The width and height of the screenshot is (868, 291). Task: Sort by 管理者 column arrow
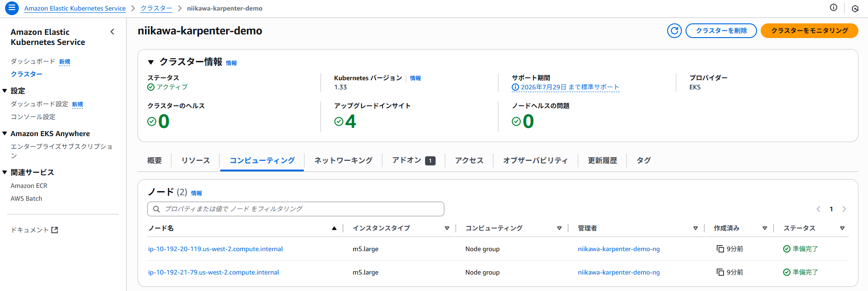[696, 228]
